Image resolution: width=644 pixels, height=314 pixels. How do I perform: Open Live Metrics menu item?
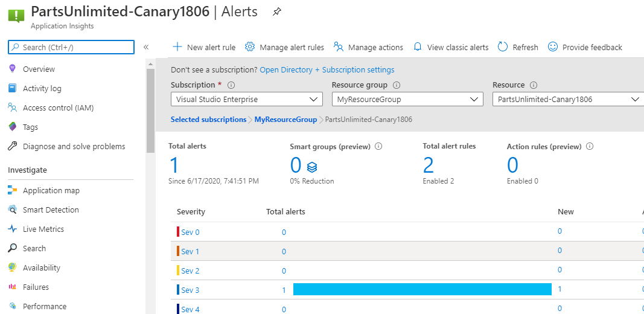(43, 229)
